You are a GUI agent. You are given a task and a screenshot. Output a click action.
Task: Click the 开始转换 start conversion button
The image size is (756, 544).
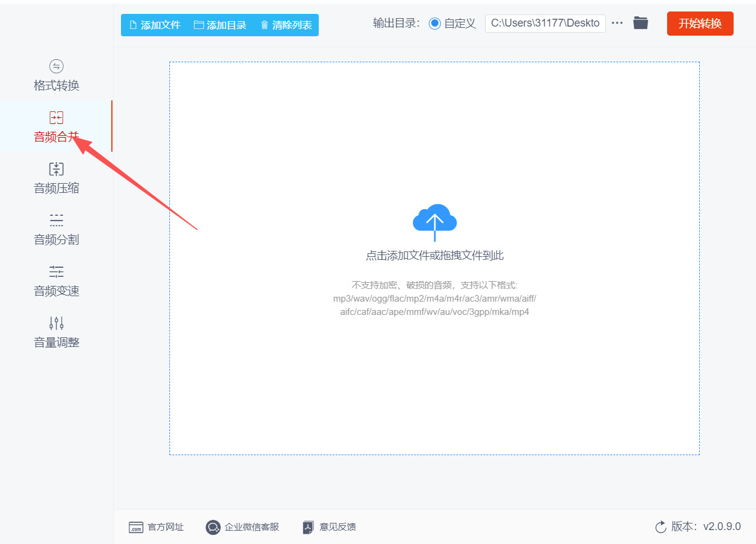tap(700, 24)
